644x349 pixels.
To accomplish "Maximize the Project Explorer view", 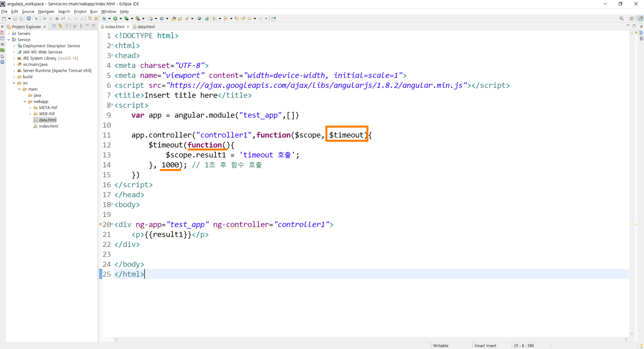I will click(93, 26).
